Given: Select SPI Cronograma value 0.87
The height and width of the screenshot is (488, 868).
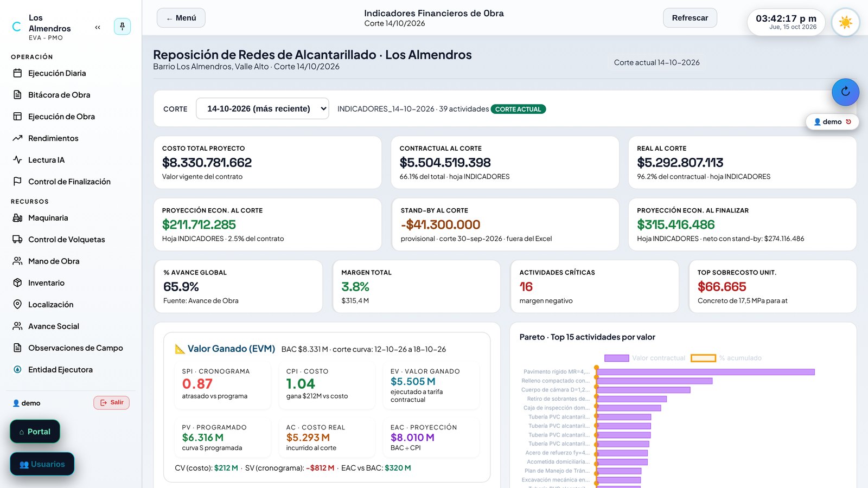Looking at the screenshot, I should point(197,384).
